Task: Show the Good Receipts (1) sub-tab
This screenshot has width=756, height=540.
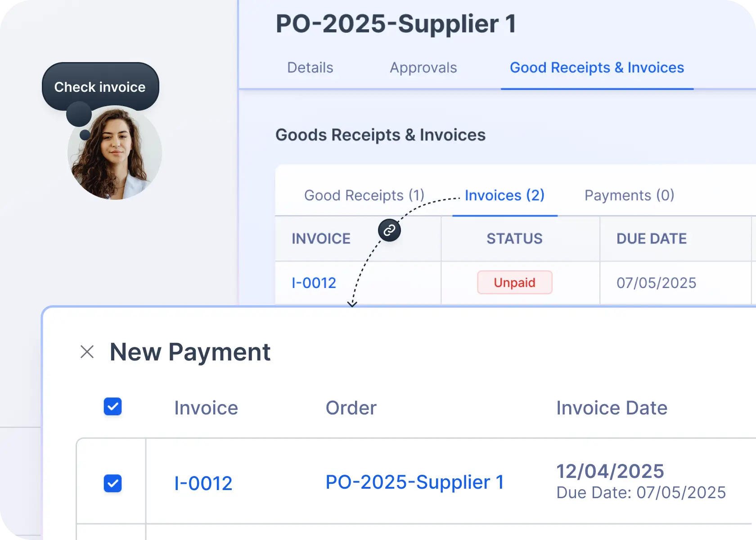Action: tap(364, 195)
